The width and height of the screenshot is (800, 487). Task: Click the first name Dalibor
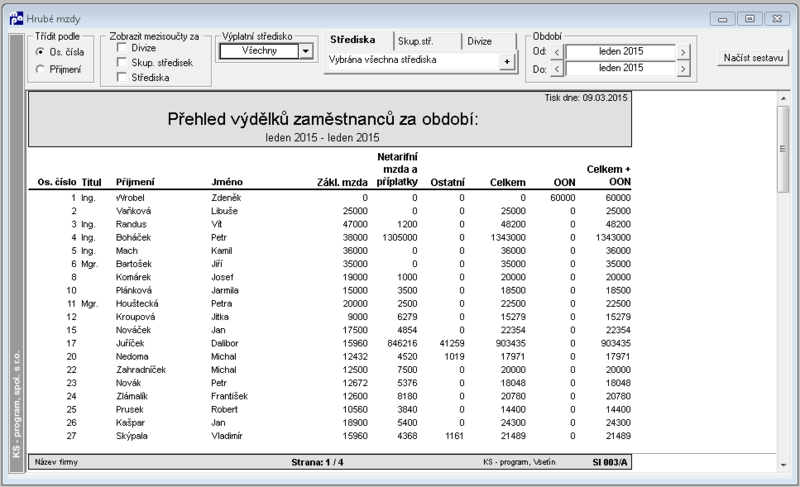224,344
